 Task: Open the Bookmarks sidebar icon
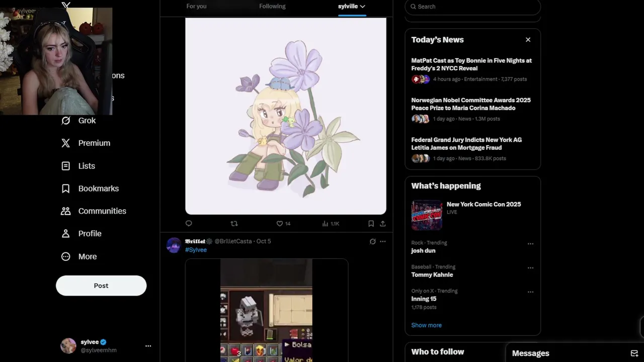click(x=66, y=189)
